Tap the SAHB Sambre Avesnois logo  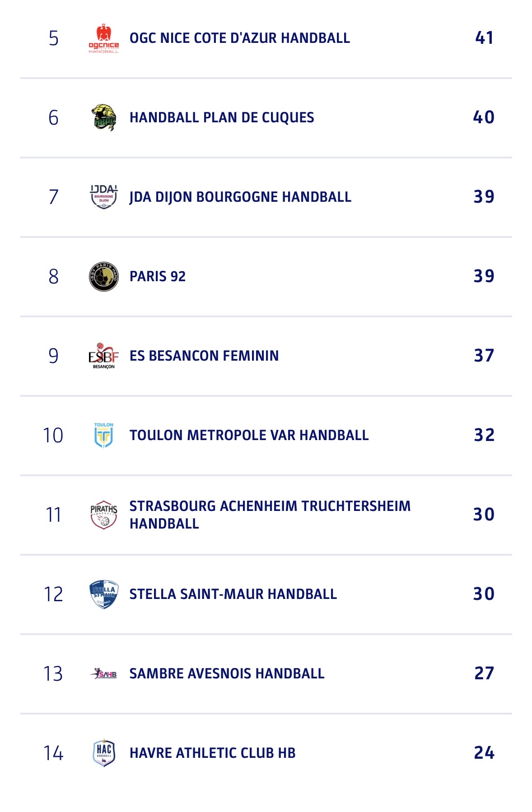(103, 674)
